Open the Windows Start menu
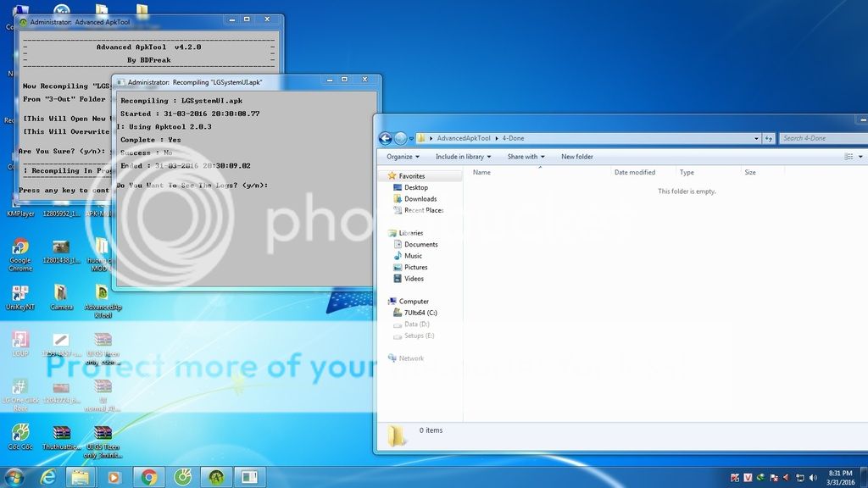868x488 pixels. 14,477
